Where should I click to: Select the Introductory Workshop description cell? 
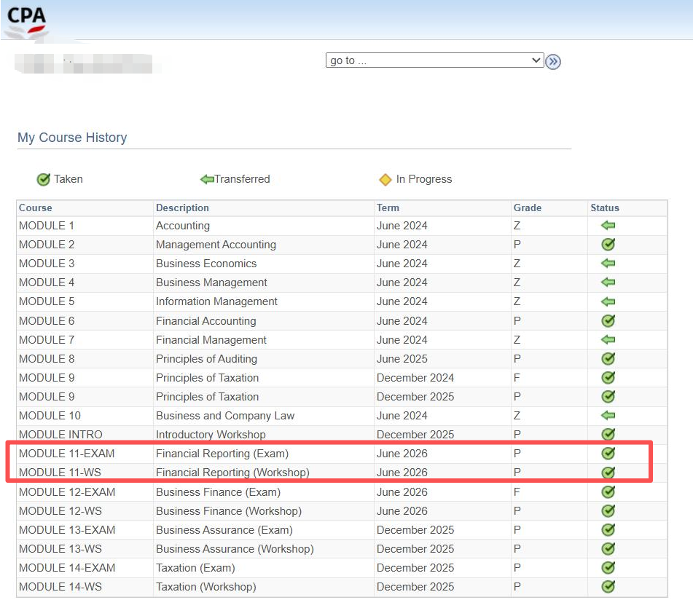coord(264,435)
